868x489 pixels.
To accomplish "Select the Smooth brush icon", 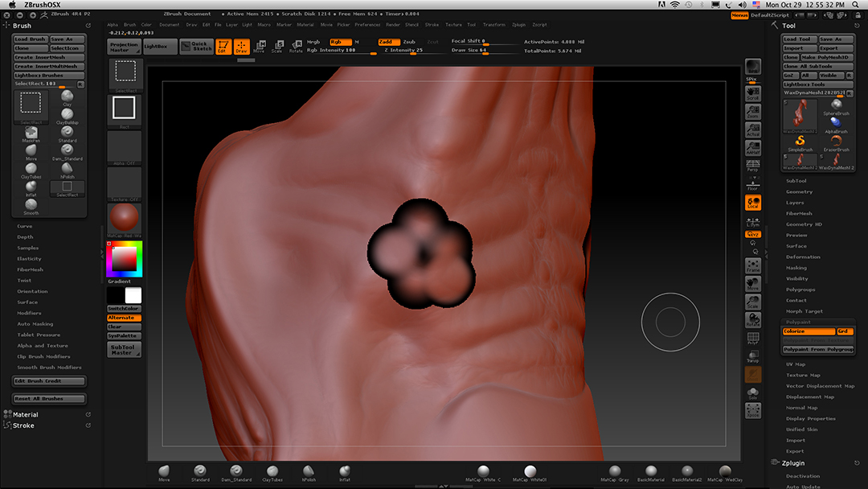I will pyautogui.click(x=31, y=203).
